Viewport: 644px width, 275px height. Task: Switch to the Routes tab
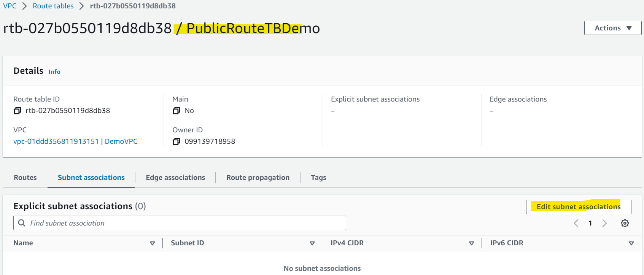pyautogui.click(x=25, y=178)
